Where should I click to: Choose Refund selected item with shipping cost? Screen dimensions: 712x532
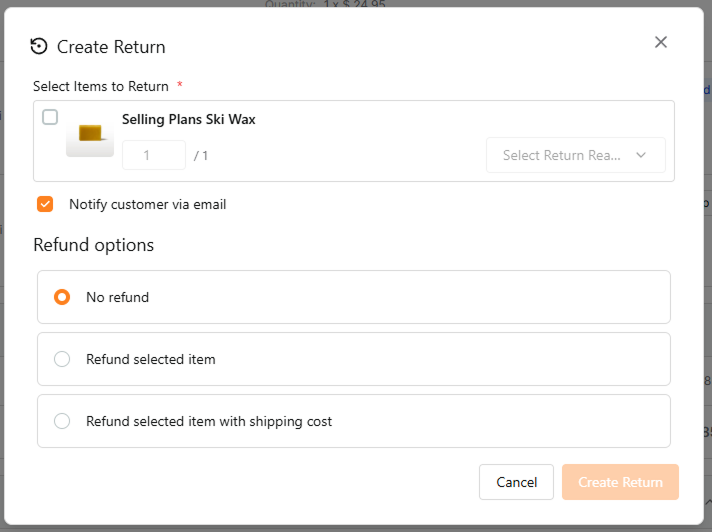(x=354, y=421)
